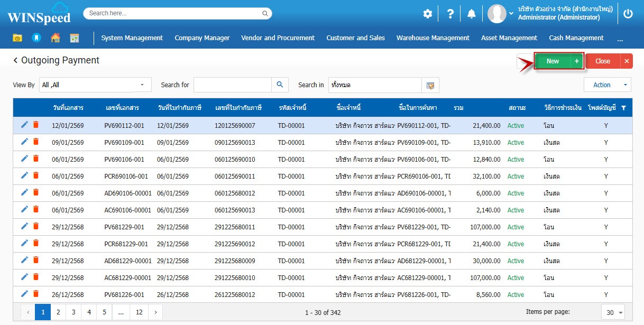Open the notifications bell
644x325 pixels.
[472, 14]
